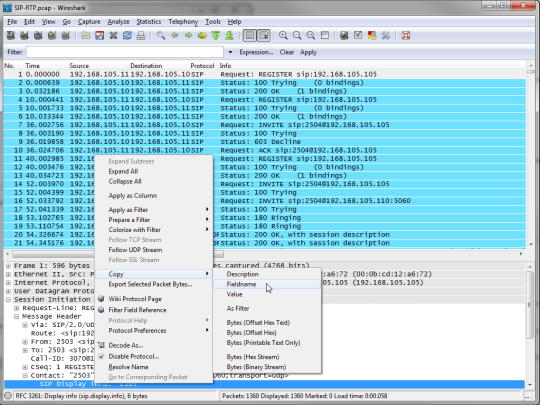The height and width of the screenshot is (405, 540).
Task: Edit display filters toolbar icon
Action: 358,35
